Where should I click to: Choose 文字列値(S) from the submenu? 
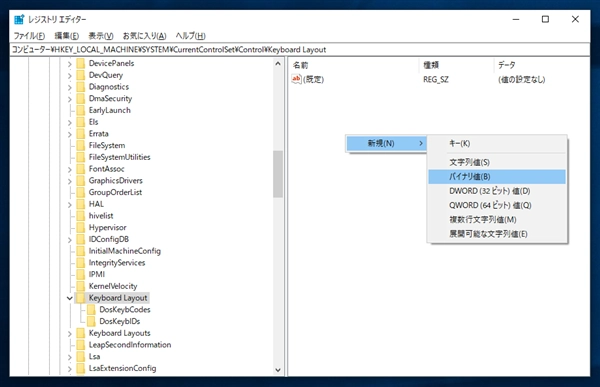click(497, 162)
